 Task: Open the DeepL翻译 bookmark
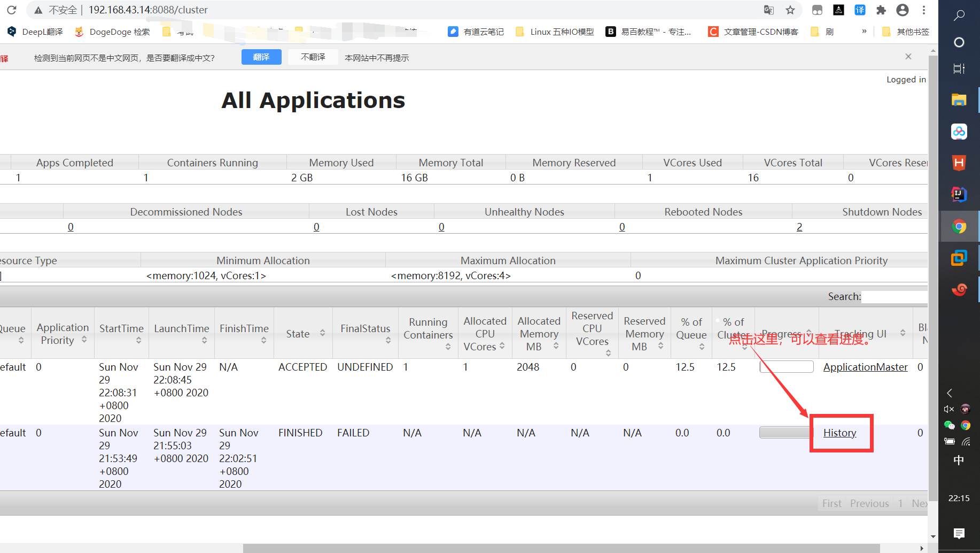tap(35, 32)
